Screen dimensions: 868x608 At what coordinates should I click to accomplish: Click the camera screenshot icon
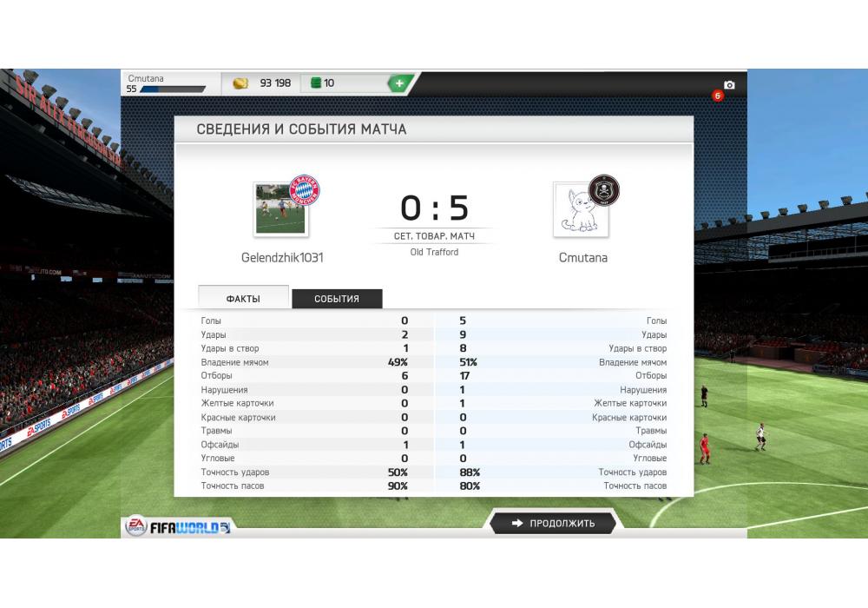click(729, 85)
